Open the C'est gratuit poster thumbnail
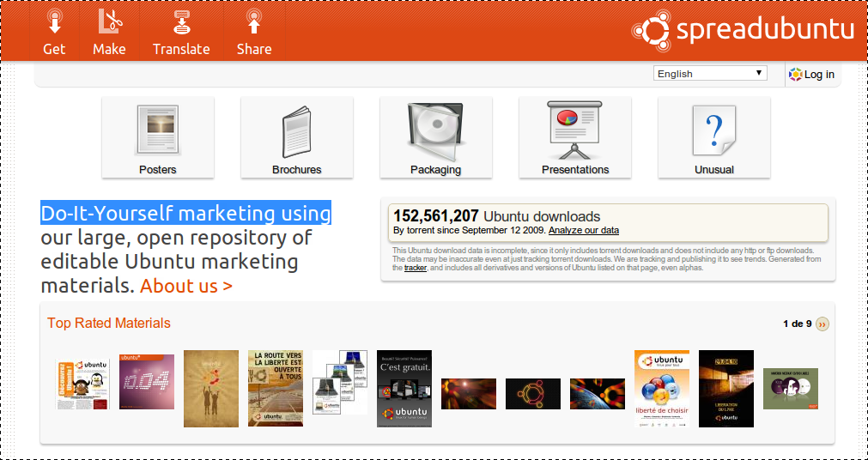The image size is (868, 460). click(x=404, y=388)
